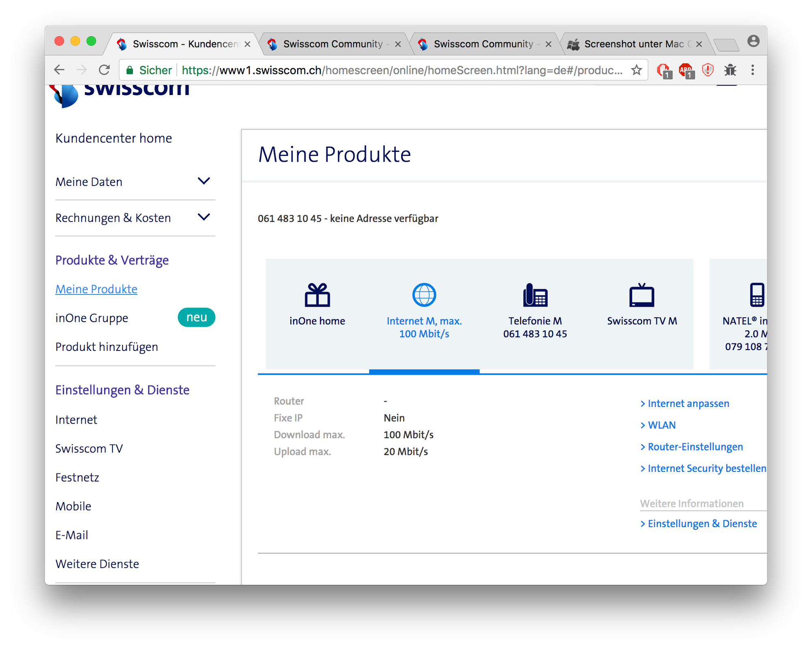
Task: Open Swisscom TV sidebar entry
Action: [89, 448]
